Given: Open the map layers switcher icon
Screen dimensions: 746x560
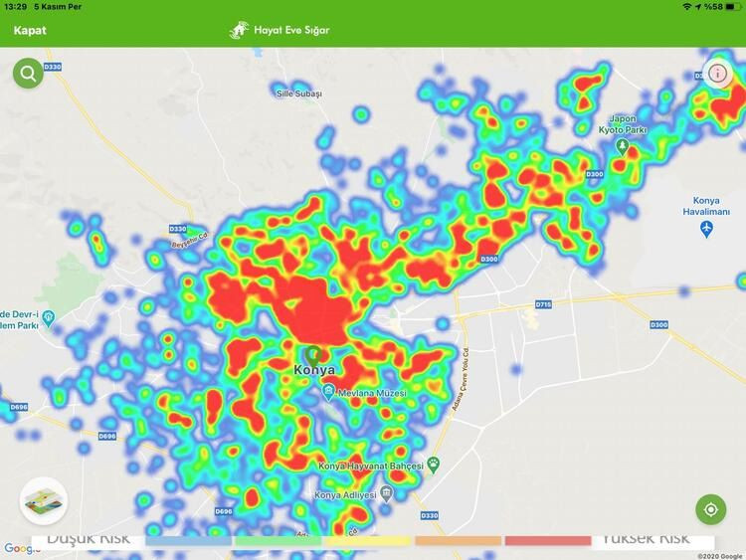Looking at the screenshot, I should tap(43, 500).
